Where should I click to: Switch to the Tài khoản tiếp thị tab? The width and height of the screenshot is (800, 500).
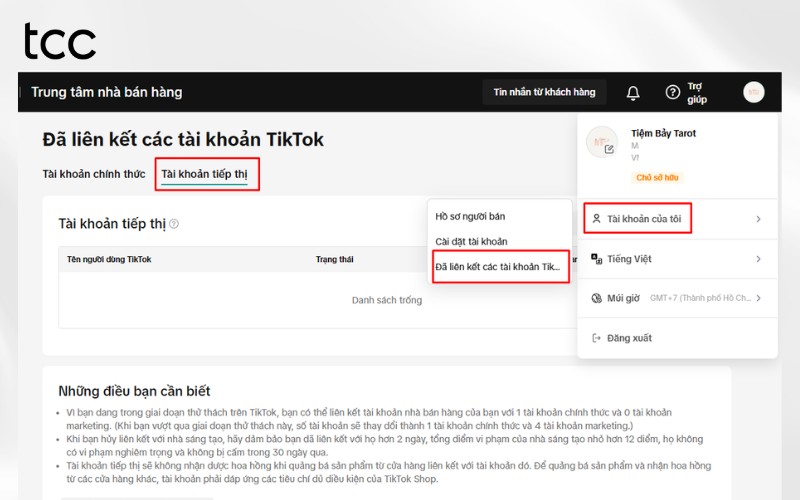[x=205, y=174]
